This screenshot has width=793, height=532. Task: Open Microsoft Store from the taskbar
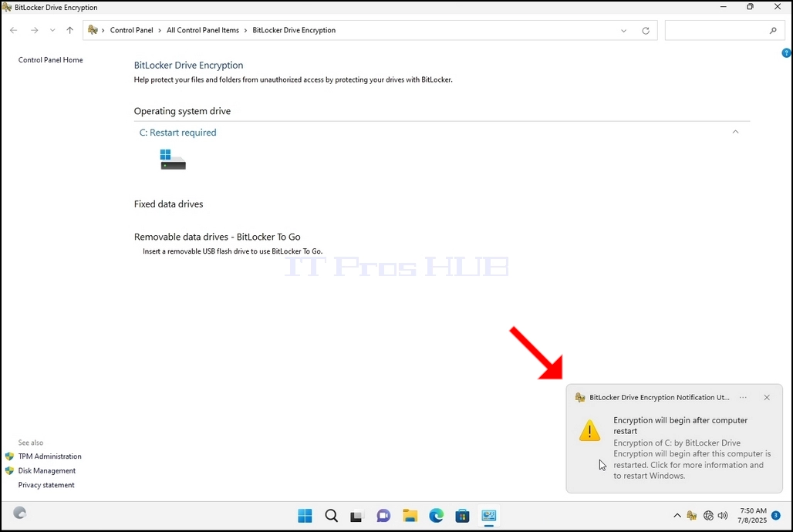[x=462, y=516]
